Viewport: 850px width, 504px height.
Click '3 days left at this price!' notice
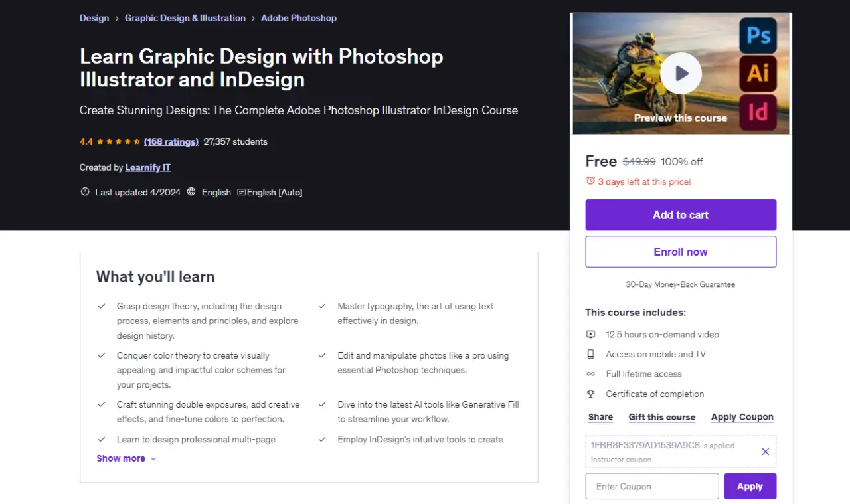[x=644, y=181]
